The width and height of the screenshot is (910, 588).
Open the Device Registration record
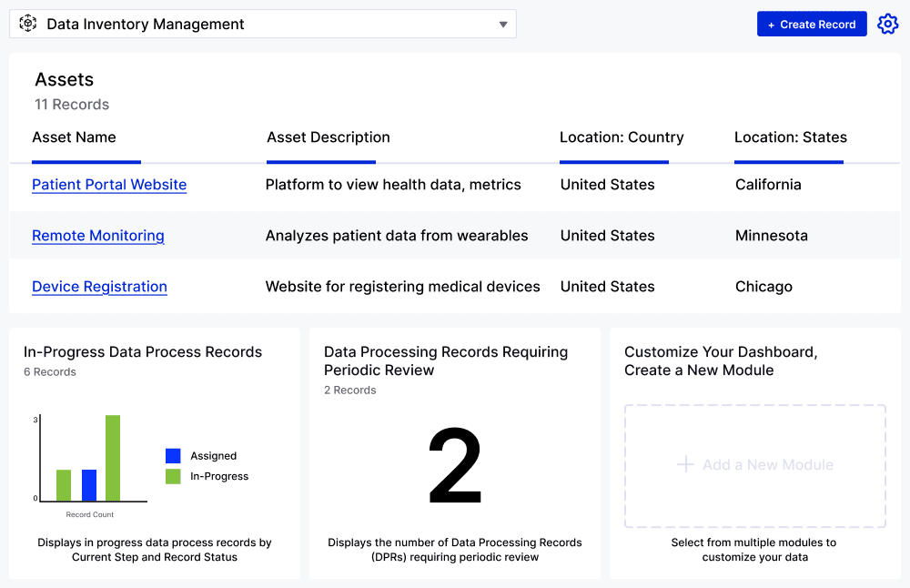tap(99, 287)
